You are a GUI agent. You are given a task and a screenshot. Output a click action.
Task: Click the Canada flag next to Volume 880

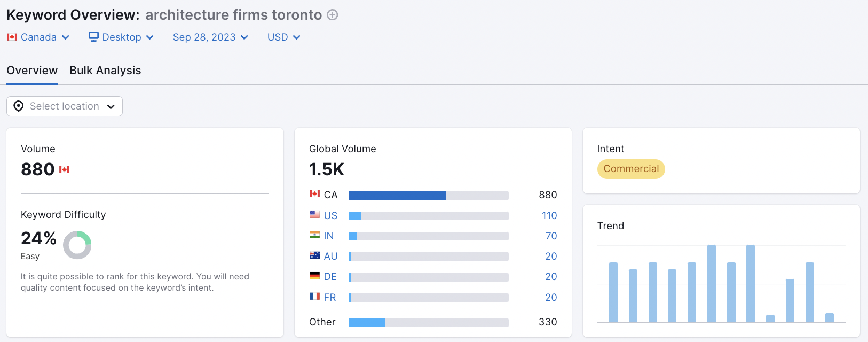click(x=65, y=169)
